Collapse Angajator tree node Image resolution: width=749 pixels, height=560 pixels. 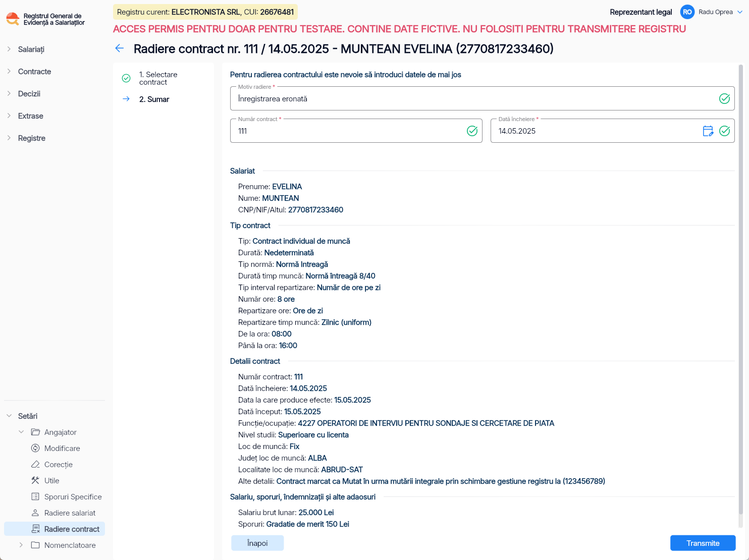tap(21, 432)
